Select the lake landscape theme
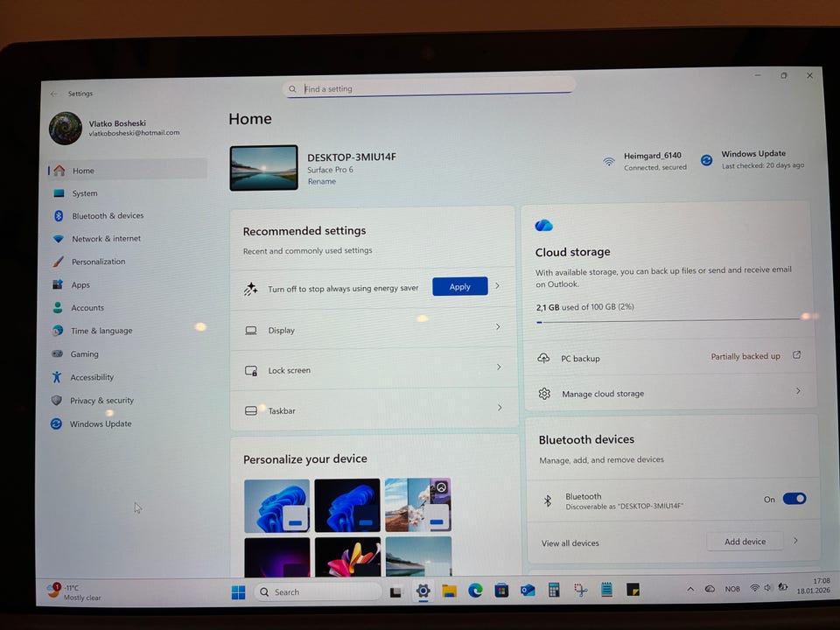The image size is (840, 630). pos(418,556)
